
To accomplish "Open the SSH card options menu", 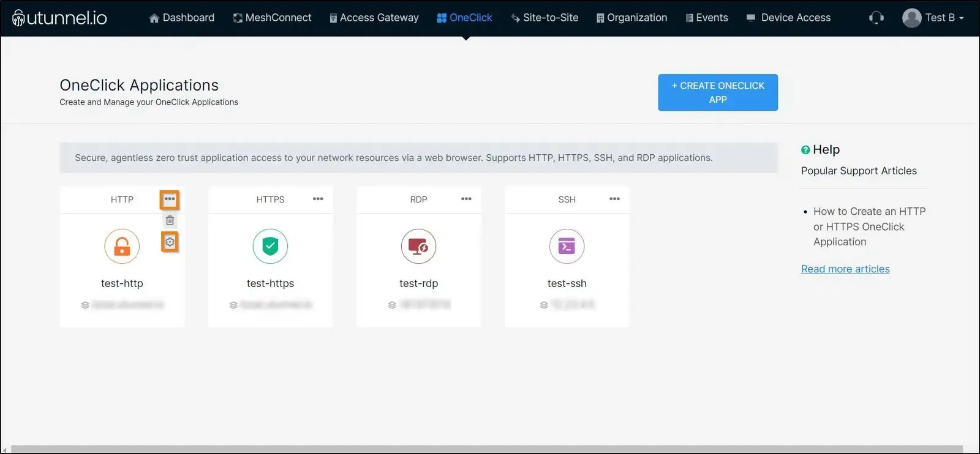I will tap(614, 199).
